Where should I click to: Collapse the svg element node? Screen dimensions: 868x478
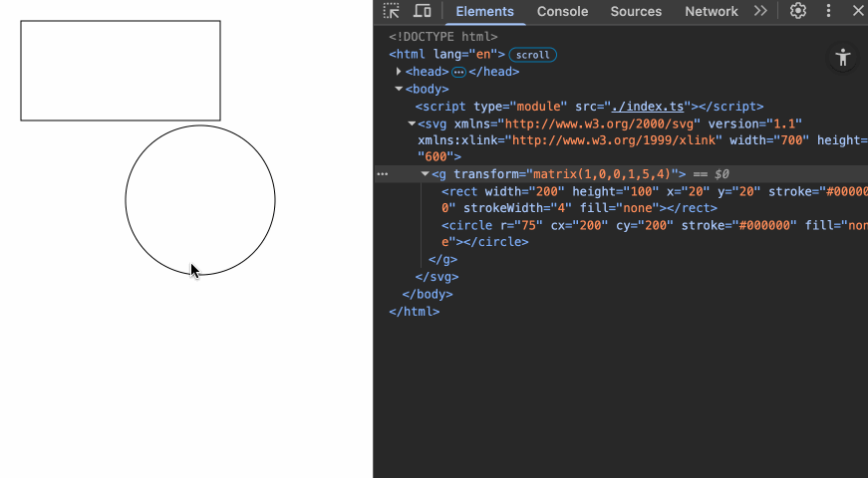412,123
